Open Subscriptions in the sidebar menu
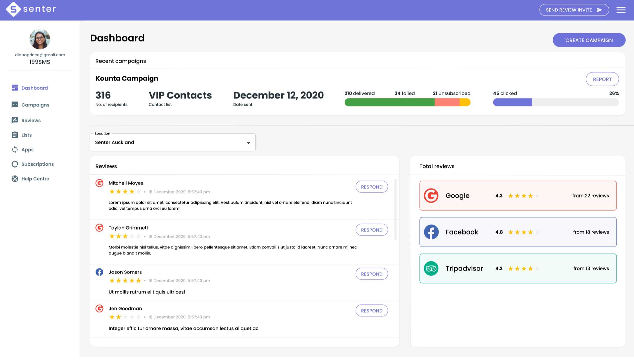The image size is (634, 364). (37, 164)
